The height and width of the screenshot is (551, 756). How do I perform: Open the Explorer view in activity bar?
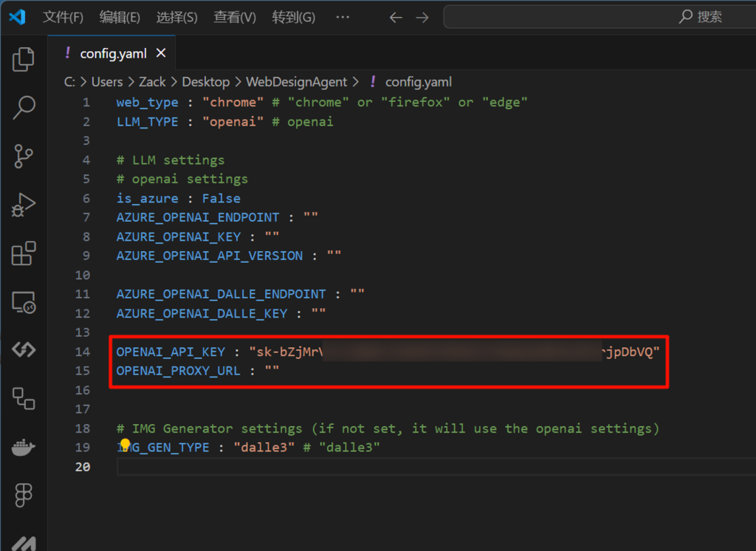pos(24,60)
